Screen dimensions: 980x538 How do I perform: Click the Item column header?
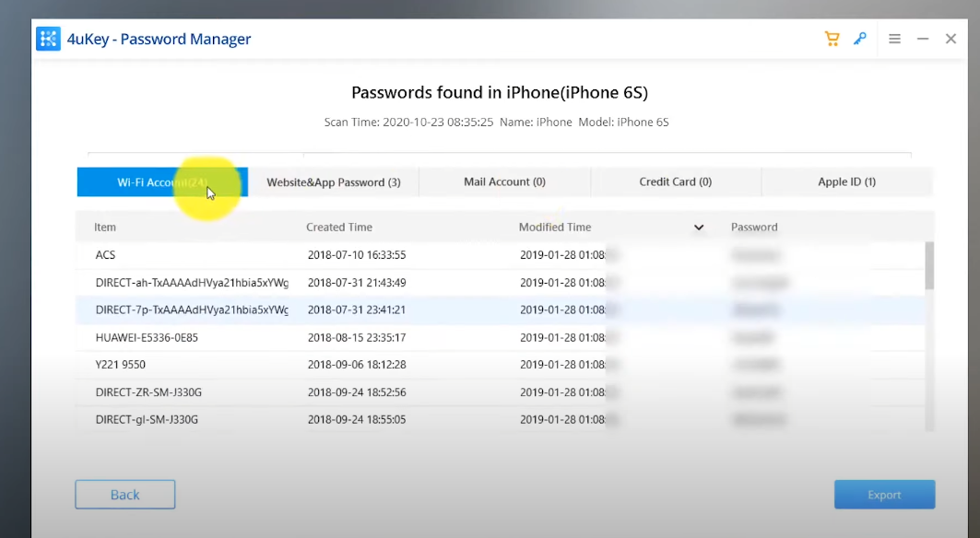105,227
